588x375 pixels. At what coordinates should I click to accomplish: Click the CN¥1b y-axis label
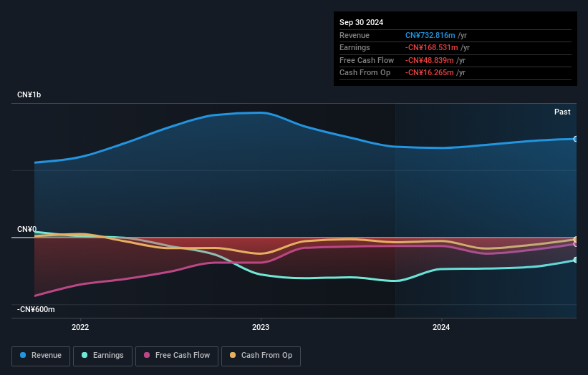point(29,94)
